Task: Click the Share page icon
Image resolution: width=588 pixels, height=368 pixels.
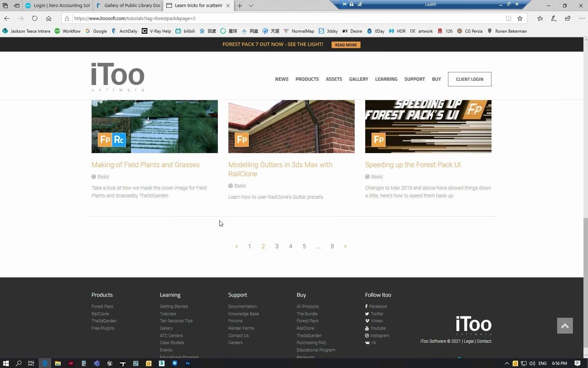Action: pyautogui.click(x=568, y=18)
